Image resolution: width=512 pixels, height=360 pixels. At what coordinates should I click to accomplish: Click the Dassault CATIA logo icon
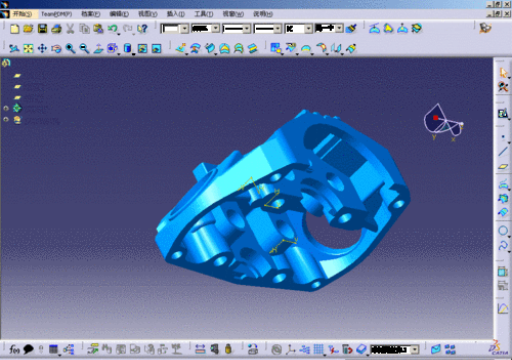pyautogui.click(x=498, y=347)
